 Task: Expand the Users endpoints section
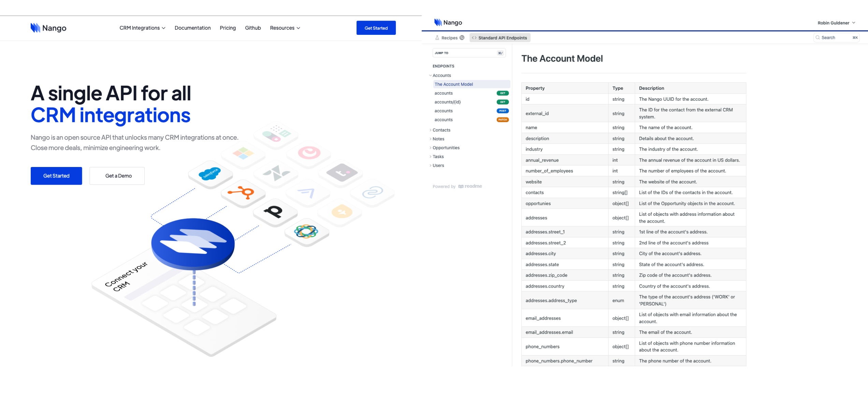coord(438,165)
